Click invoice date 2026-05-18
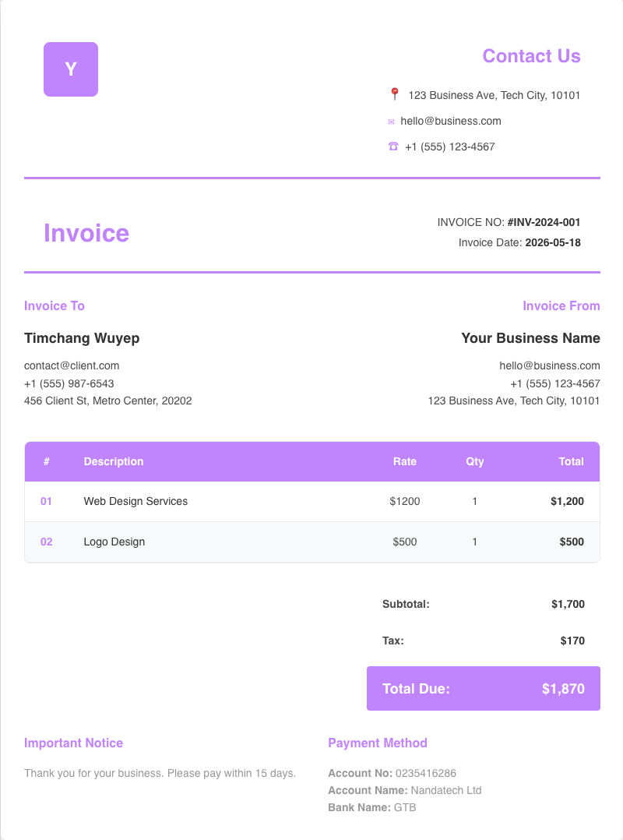623x840 pixels. point(553,242)
